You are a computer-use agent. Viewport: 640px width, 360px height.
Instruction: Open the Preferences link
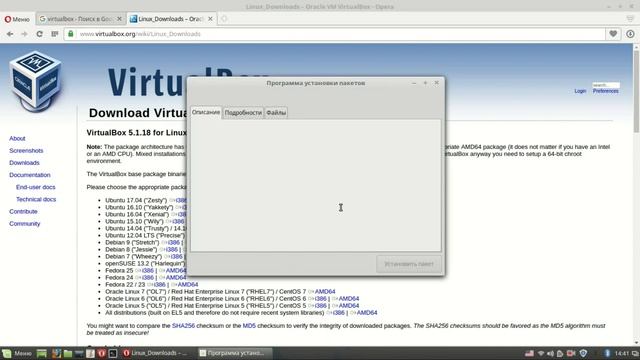606,91
